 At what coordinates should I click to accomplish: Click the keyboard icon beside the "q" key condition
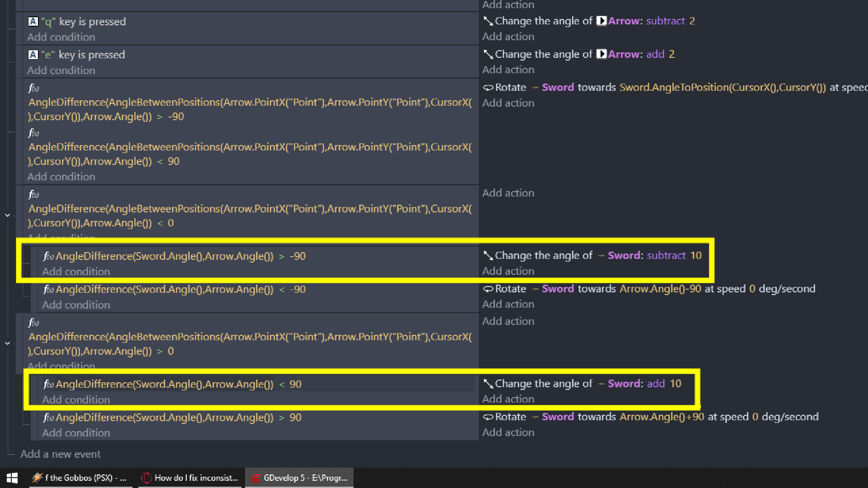point(33,21)
